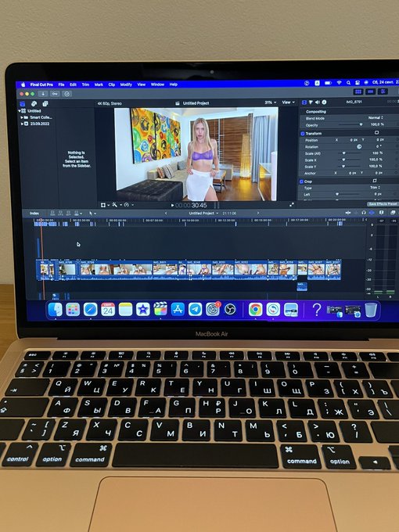Go back in timeline history
The image size is (399, 532).
point(166,214)
